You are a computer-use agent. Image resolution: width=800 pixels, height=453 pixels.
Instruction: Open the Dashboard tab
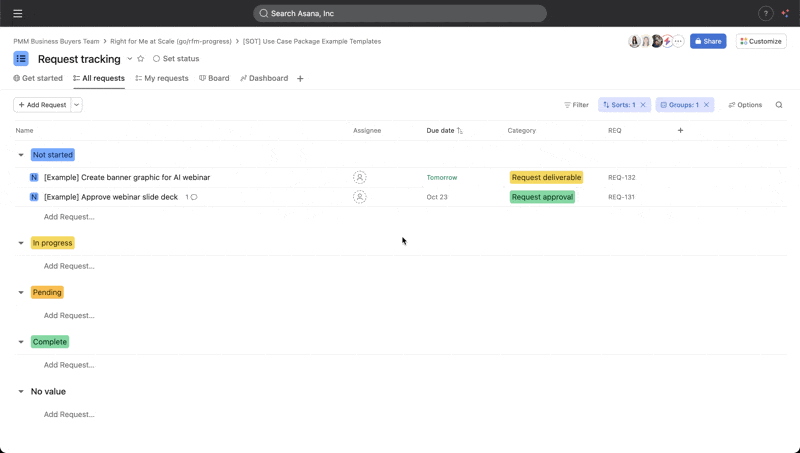point(264,78)
